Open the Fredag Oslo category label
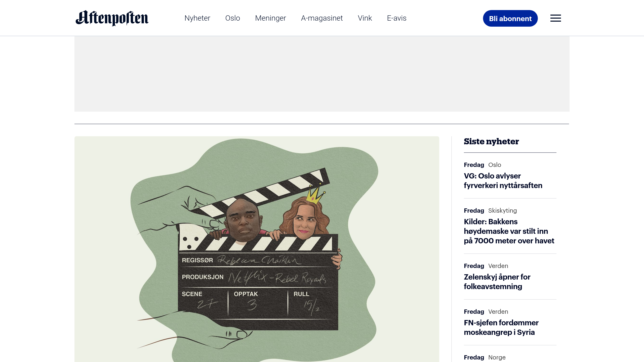Viewport: 644px width, 362px height. point(495,165)
